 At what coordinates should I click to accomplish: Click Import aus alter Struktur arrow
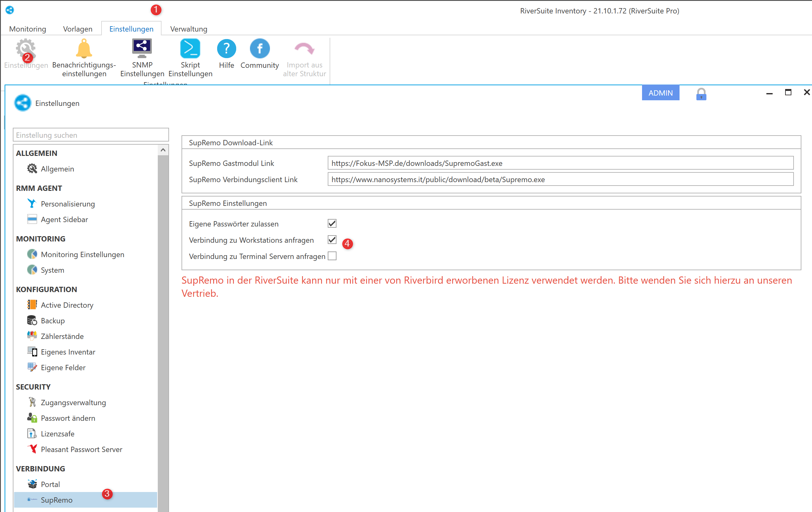coord(304,49)
